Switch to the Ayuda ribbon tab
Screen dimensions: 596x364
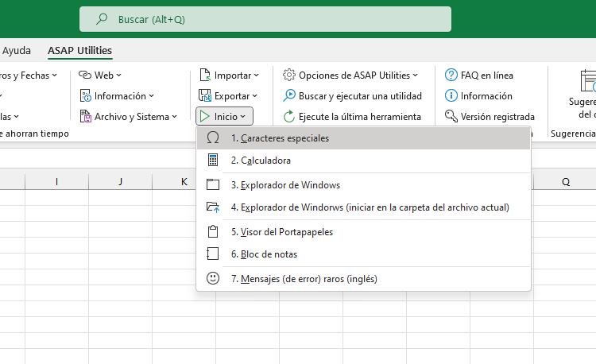[x=17, y=51]
